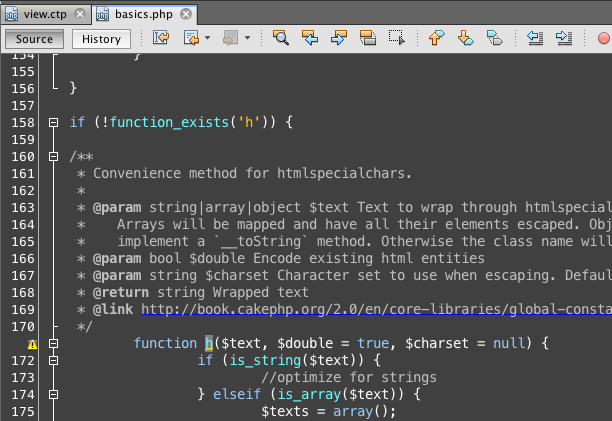Viewport: 612px width, 421px height.
Task: Click line number 175 in gutter
Action: coord(23,412)
